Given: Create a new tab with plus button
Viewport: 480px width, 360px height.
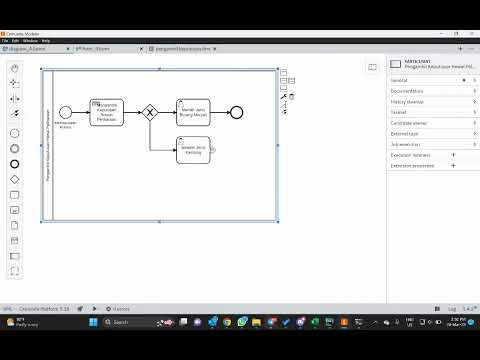Looking at the screenshot, I should coord(460,49).
